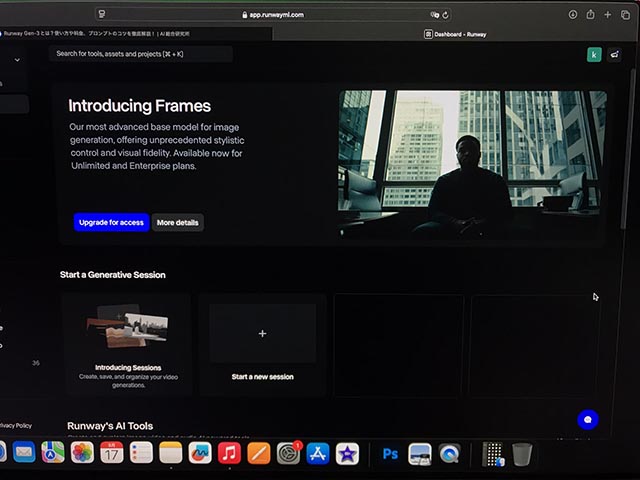Screen dimensions: 640x480
Task: Click the app.runwayml.com address bar
Action: coord(273,15)
